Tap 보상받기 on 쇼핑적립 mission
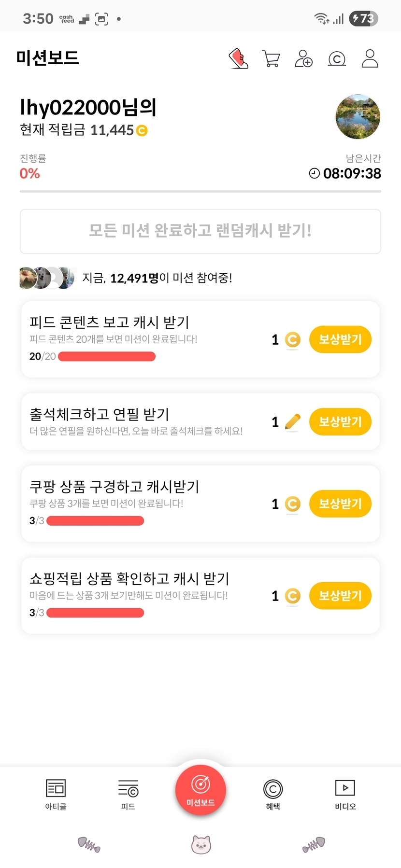This screenshot has height=868, width=401. (x=340, y=595)
